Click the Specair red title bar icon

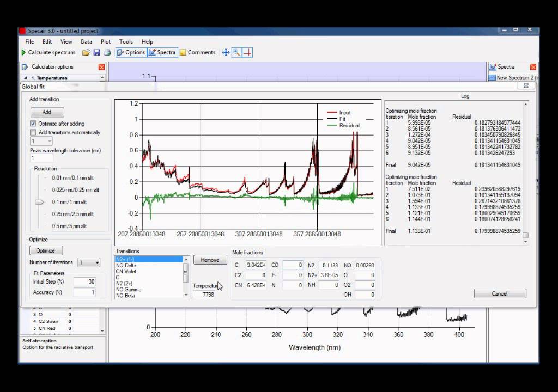22,31
